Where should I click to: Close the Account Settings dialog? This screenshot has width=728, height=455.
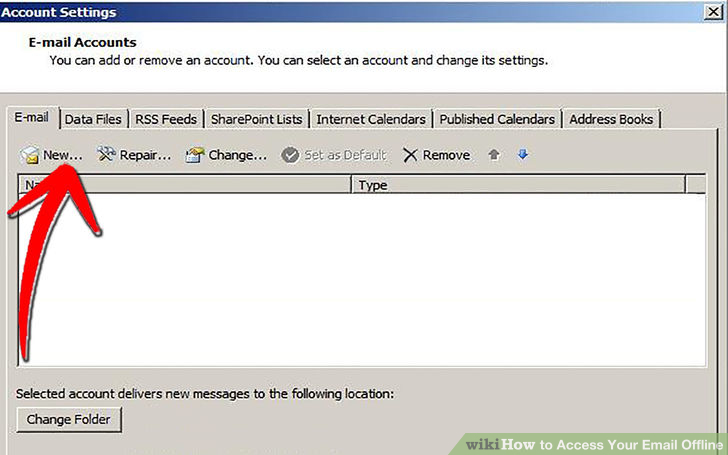pyautogui.click(x=713, y=12)
